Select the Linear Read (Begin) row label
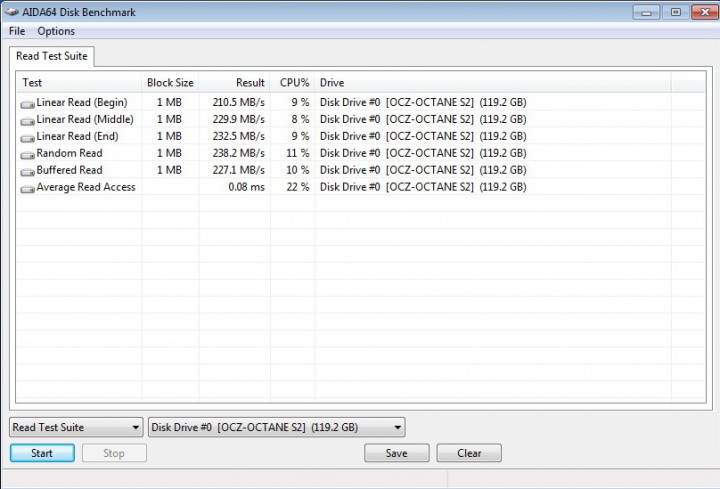Screen dimensions: 720x489 click(x=82, y=102)
